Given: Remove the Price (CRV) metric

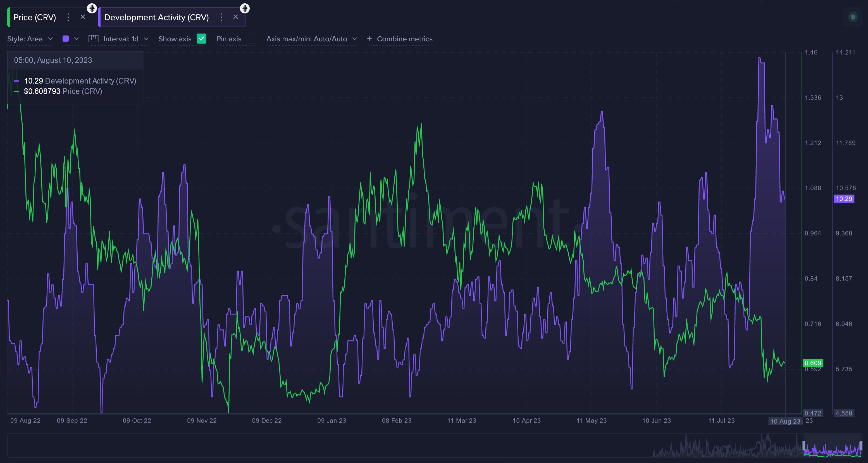Looking at the screenshot, I should pyautogui.click(x=83, y=17).
